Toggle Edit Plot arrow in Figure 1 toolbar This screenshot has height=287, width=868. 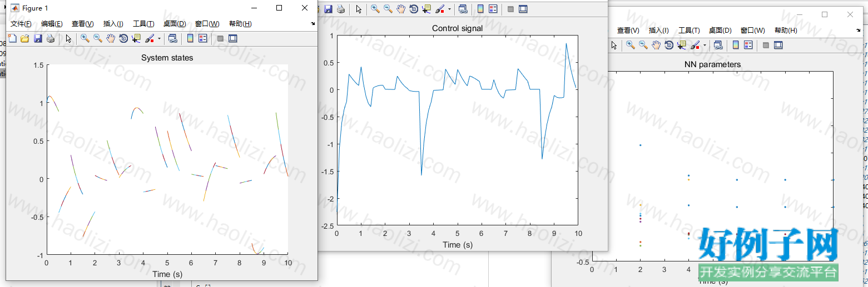coord(68,38)
